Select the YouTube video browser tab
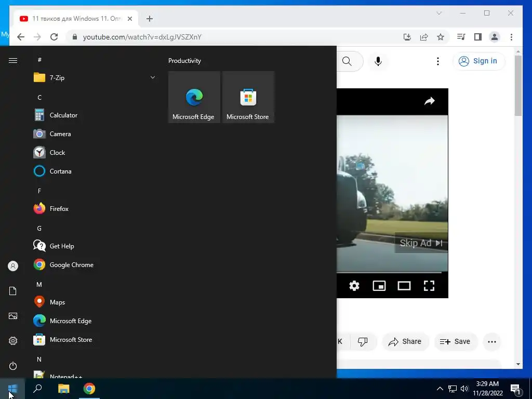532x399 pixels. (x=75, y=19)
